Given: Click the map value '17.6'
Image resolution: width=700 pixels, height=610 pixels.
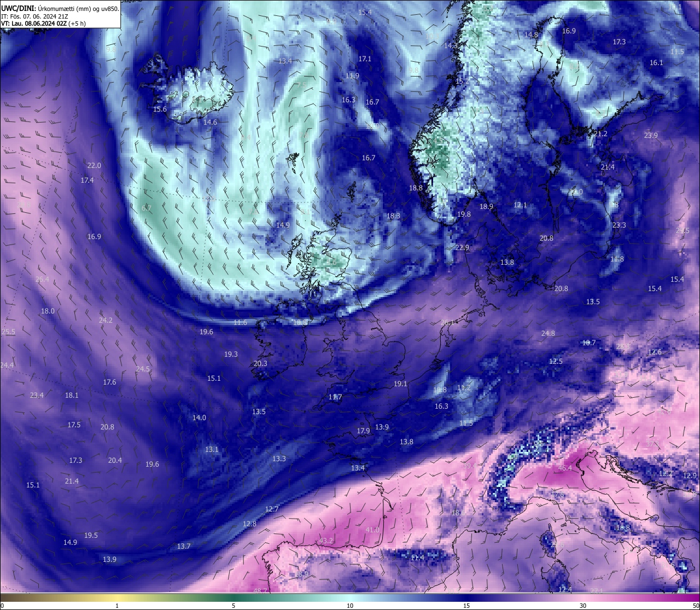Looking at the screenshot, I should click(109, 382).
